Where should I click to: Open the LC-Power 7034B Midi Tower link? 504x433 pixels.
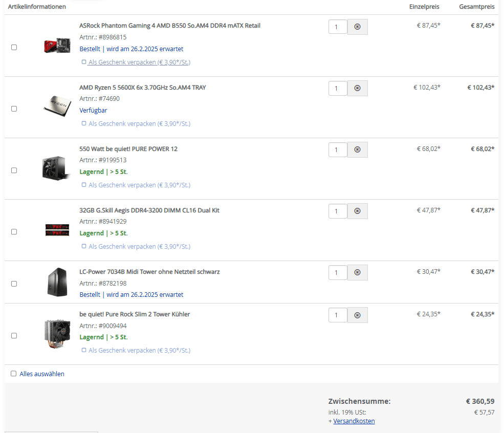coord(149,272)
